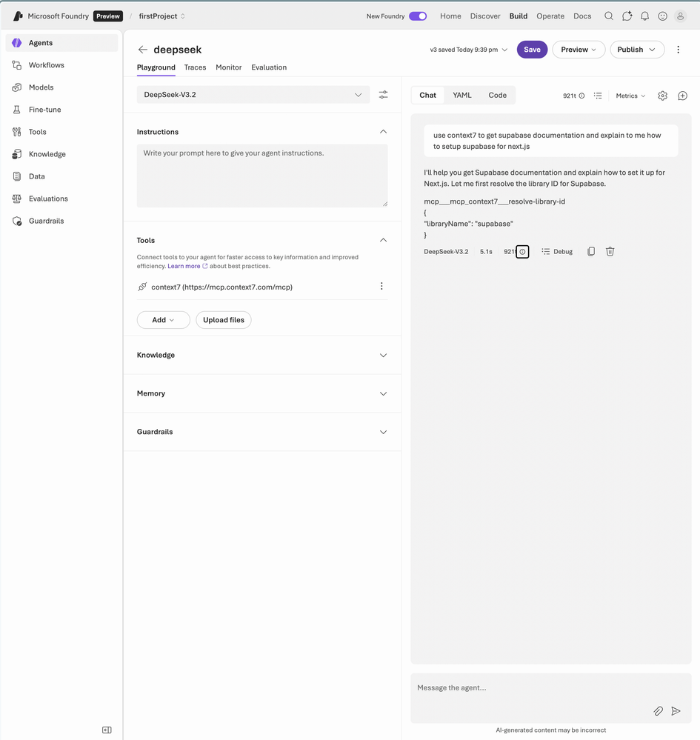Open the context7 tool options menu

[382, 286]
